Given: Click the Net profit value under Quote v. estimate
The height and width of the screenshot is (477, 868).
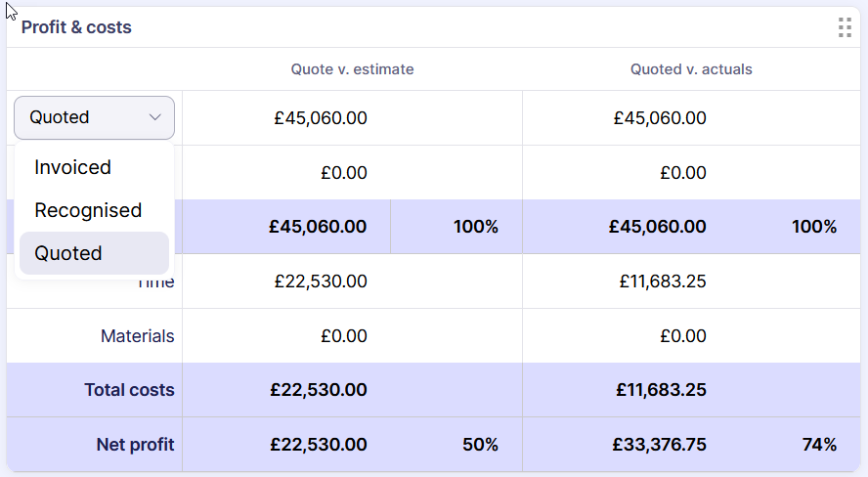Looking at the screenshot, I should (319, 445).
